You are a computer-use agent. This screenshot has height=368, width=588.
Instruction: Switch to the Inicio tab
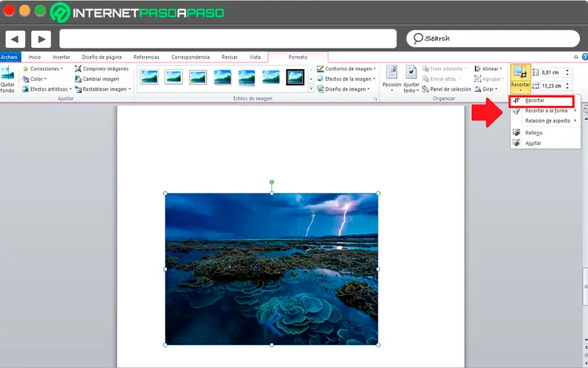tap(35, 57)
